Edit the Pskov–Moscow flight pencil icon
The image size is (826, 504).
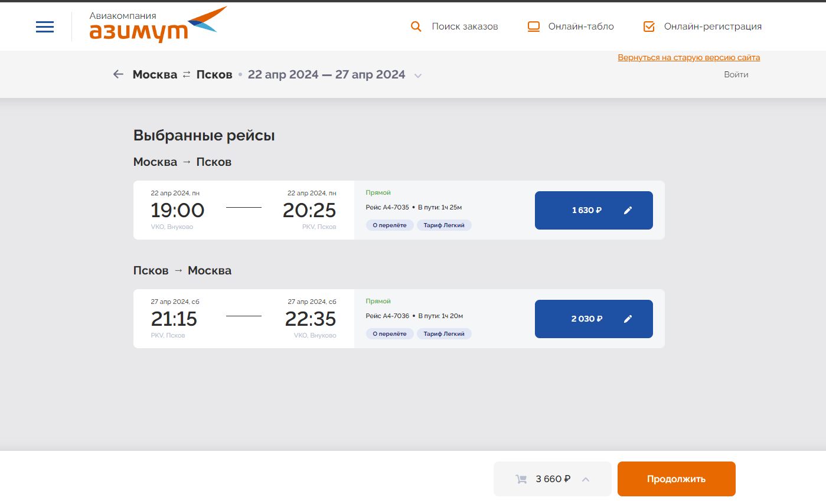[x=628, y=319]
